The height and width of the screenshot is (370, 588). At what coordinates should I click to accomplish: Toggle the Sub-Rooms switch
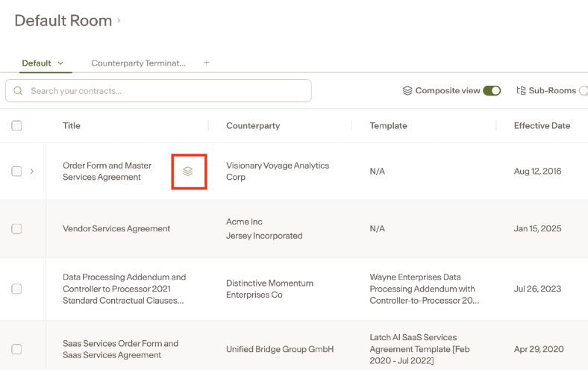coord(584,91)
